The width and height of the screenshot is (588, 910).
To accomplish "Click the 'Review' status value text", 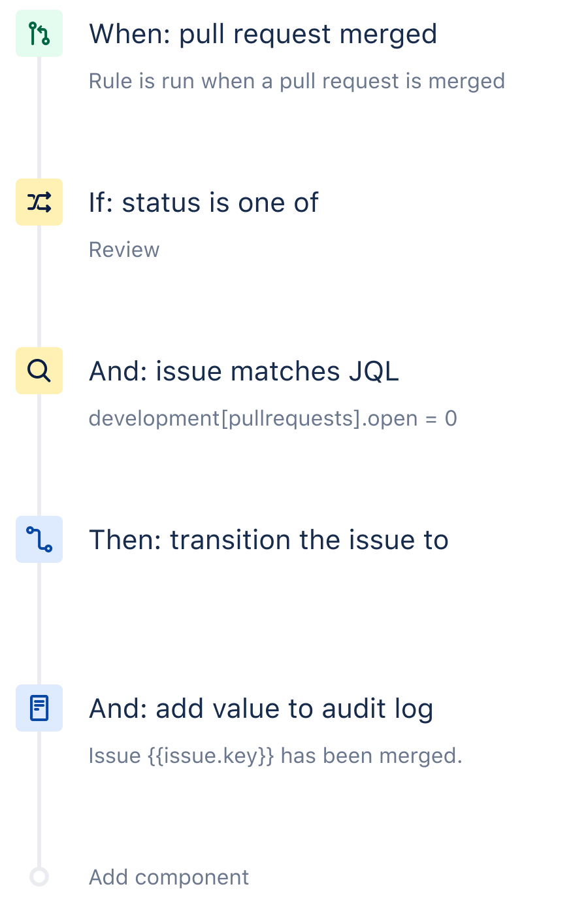I will (x=124, y=249).
